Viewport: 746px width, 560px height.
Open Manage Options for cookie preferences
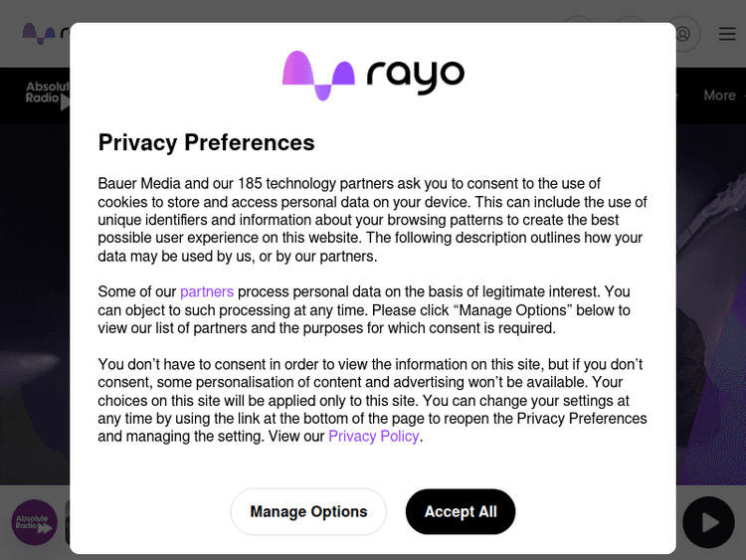tap(308, 511)
